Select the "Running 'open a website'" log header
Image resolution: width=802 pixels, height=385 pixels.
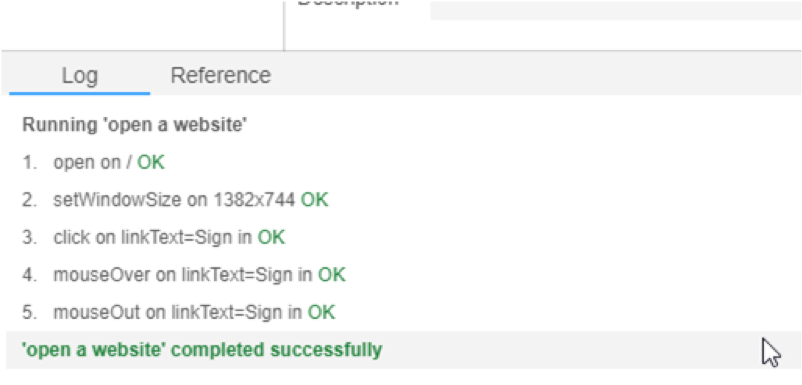(x=135, y=125)
